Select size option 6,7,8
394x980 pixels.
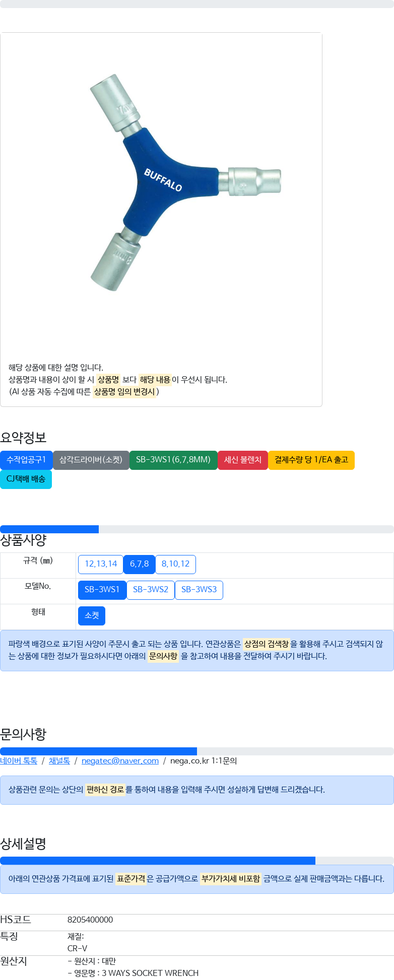coord(139,564)
